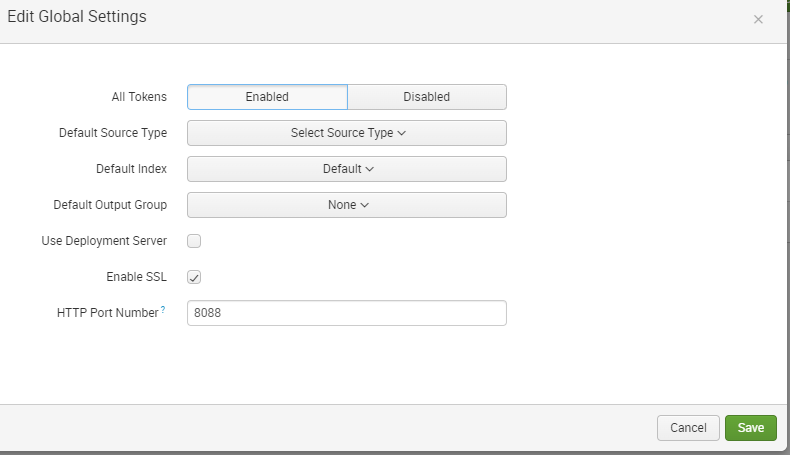Focus the HTTP Port Number field showing 8088
This screenshot has height=455, width=790.
(347, 313)
